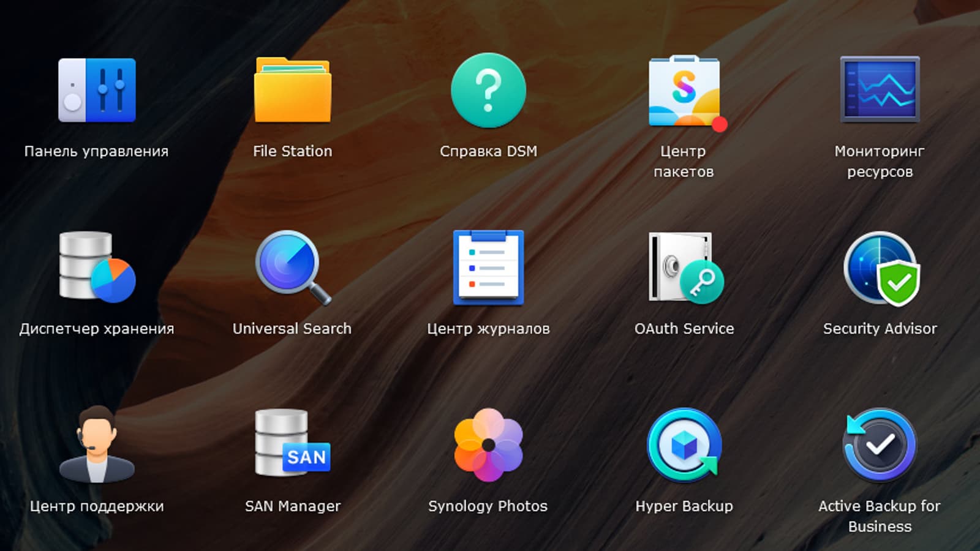Open the Центр пакетов package center icon
This screenshot has width=980, height=551.
coord(687,92)
